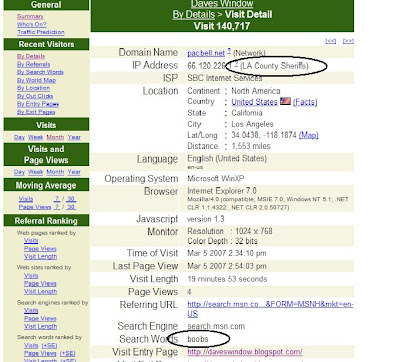This screenshot has width=400, height=362.
Task: Open the Referring URL search.msn.com link
Action: 270,309
